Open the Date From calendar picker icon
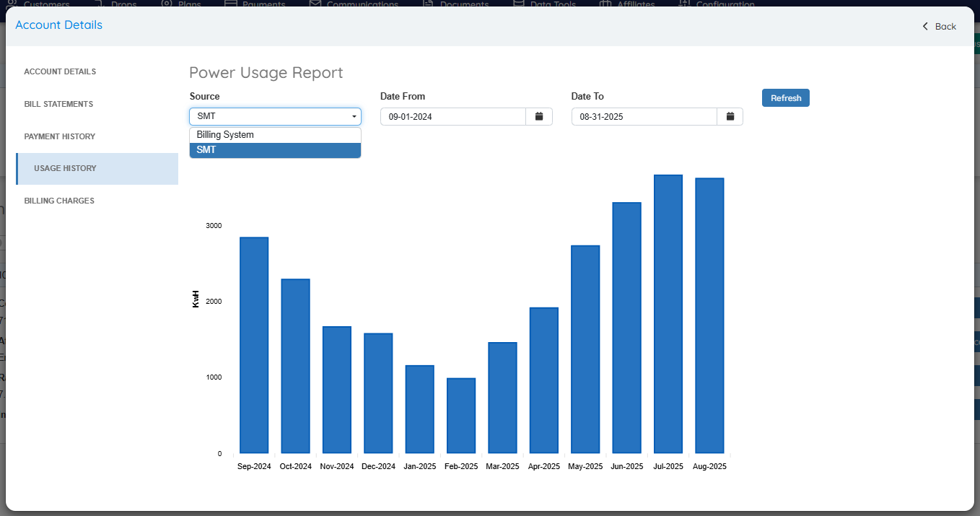The width and height of the screenshot is (980, 516). (538, 116)
